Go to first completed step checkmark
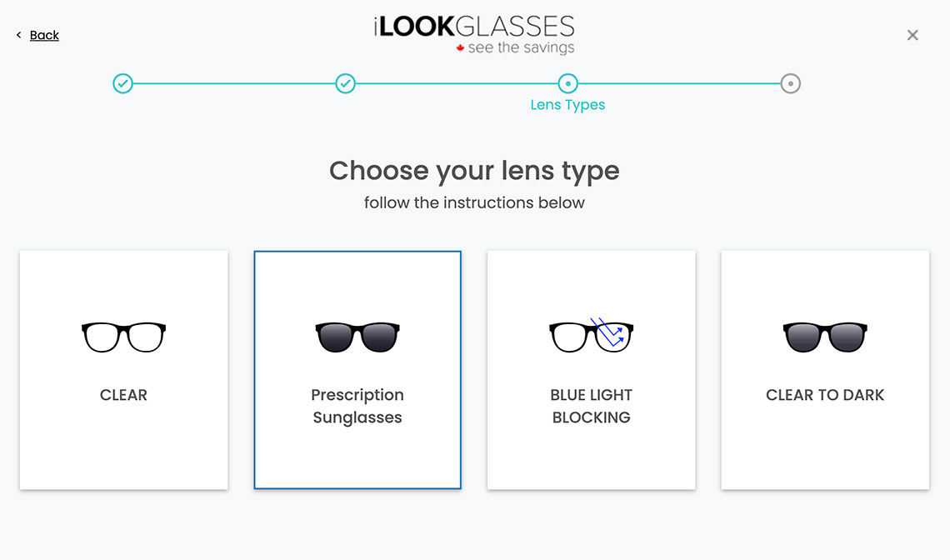The height and width of the screenshot is (560, 950). (123, 83)
